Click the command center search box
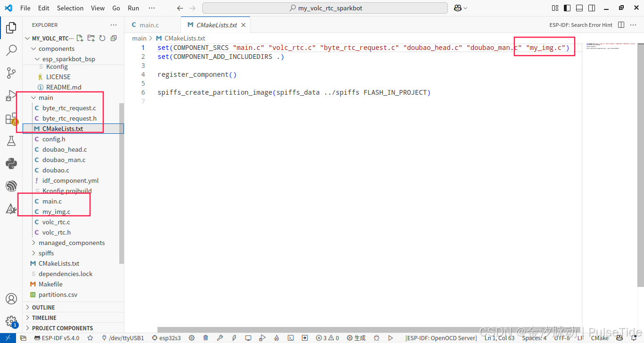This screenshot has width=644, height=343. click(325, 8)
